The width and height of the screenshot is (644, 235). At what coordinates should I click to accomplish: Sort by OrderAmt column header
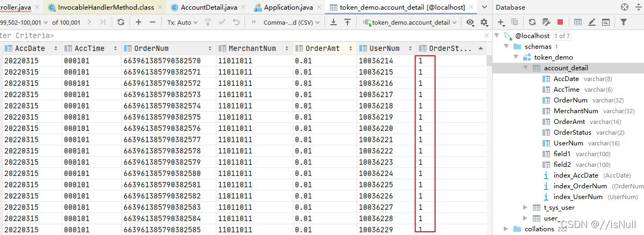tap(324, 48)
